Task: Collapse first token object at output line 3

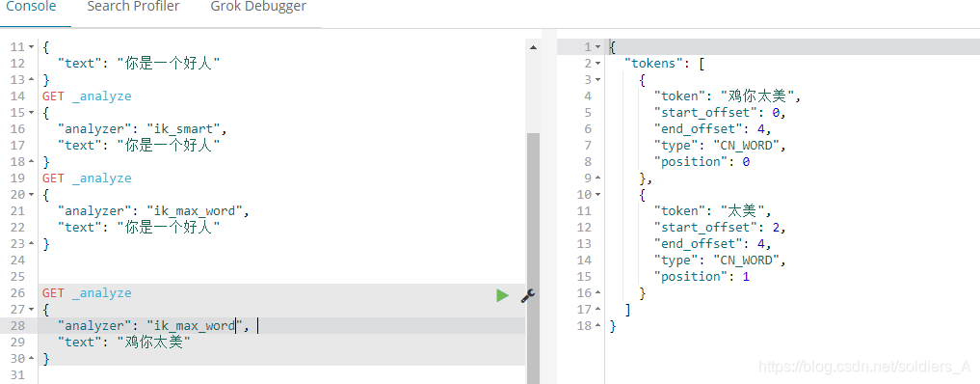Action: point(598,80)
